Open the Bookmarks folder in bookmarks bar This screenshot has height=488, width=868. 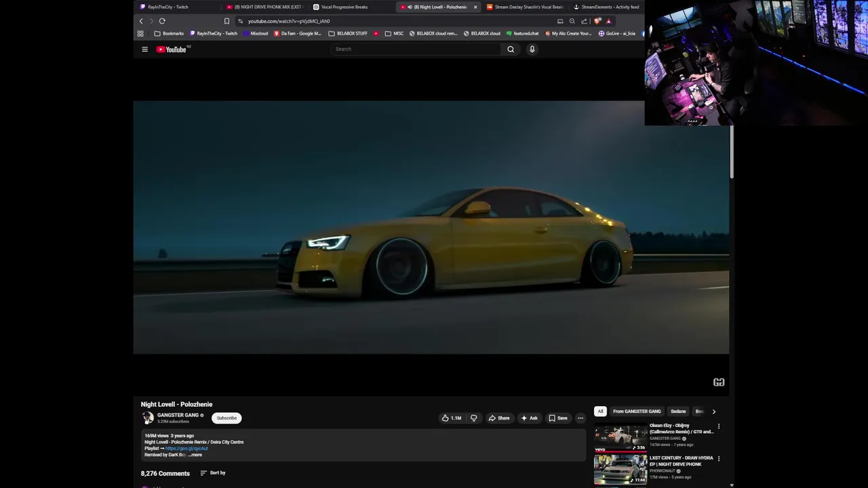(x=169, y=33)
